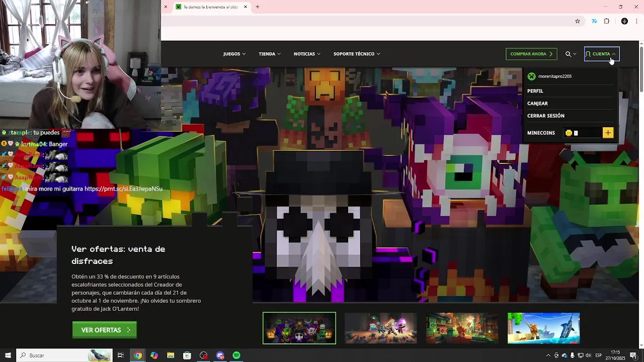The height and width of the screenshot is (362, 644).
Task: Click the taskbar Buscar search box
Action: tap(64, 355)
